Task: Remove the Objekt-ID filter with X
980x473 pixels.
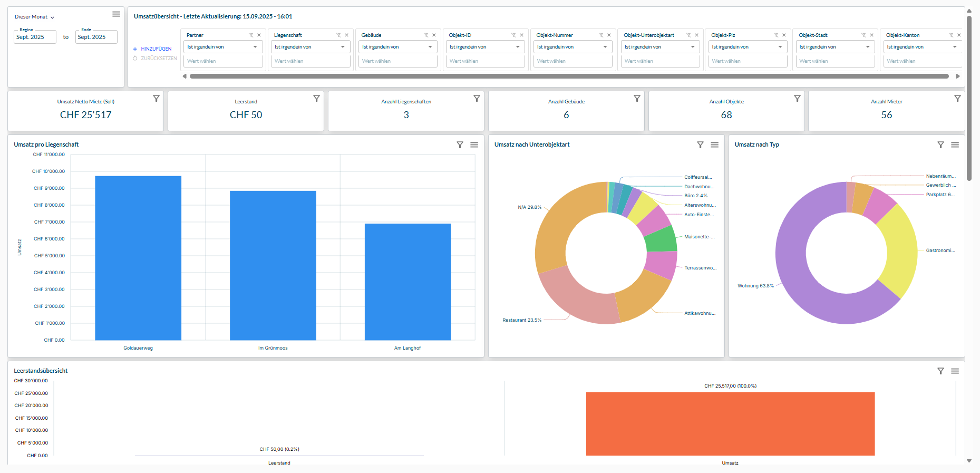Action: pos(521,35)
